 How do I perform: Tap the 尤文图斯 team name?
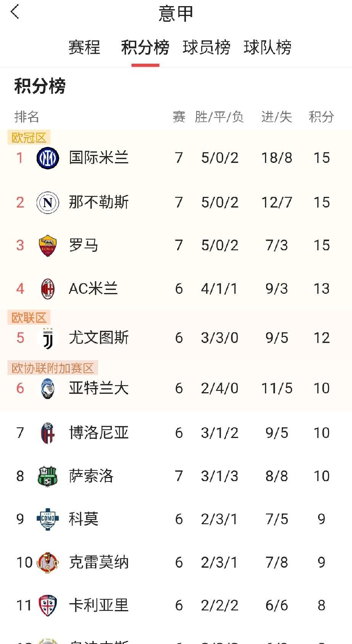point(98,338)
